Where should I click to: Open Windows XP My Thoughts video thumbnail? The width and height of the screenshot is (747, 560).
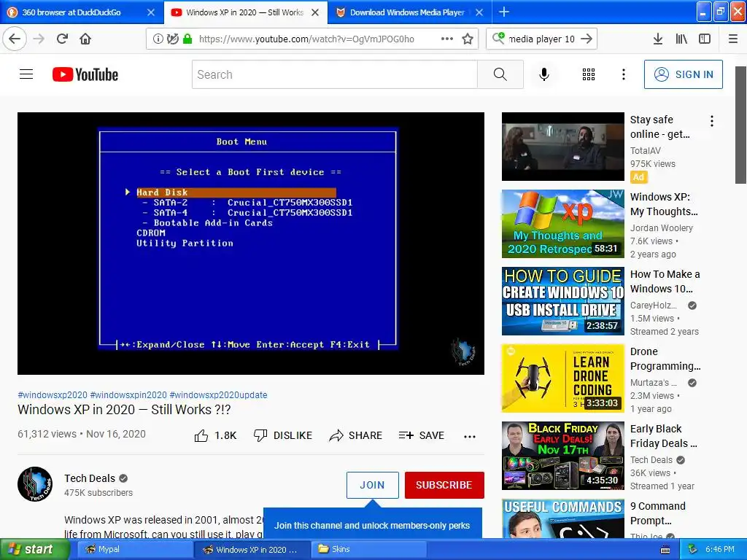562,224
